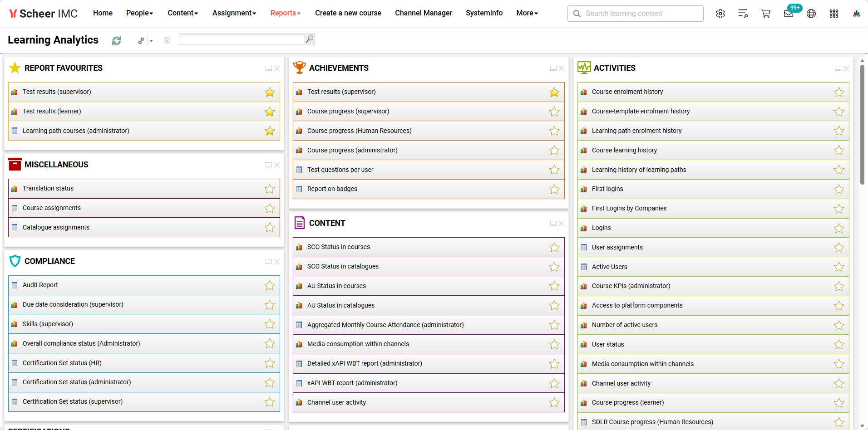Go to Home in navigation bar
Image resolution: width=868 pixels, height=430 pixels.
(x=103, y=13)
